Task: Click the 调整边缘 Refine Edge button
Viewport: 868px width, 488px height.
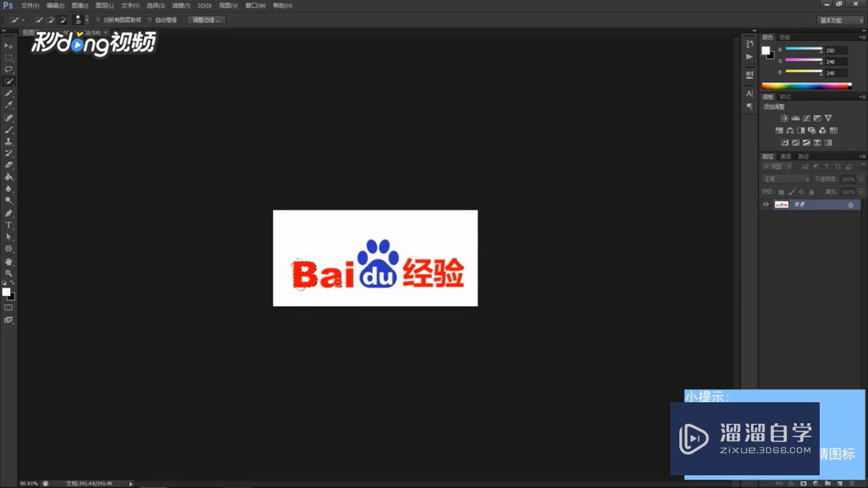Action: click(207, 20)
